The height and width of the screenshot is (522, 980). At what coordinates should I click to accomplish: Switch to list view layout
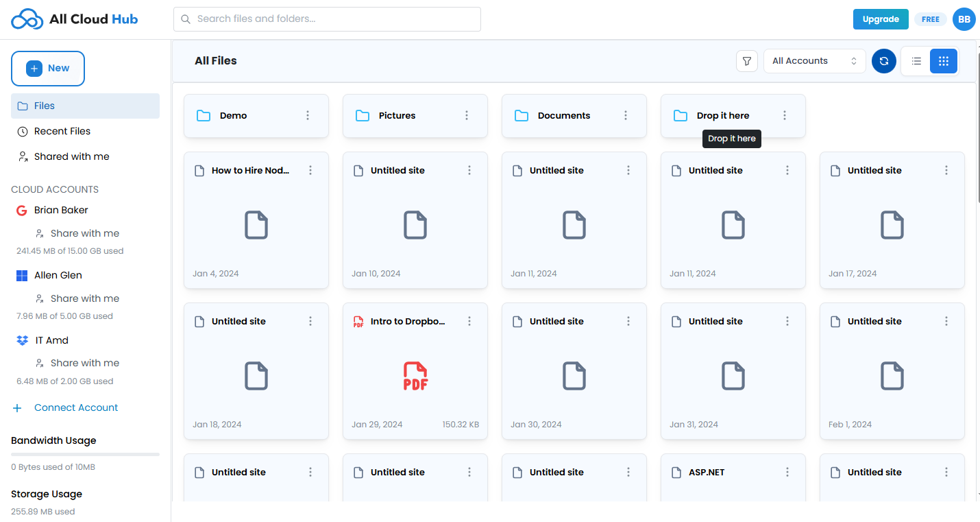pyautogui.click(x=916, y=60)
